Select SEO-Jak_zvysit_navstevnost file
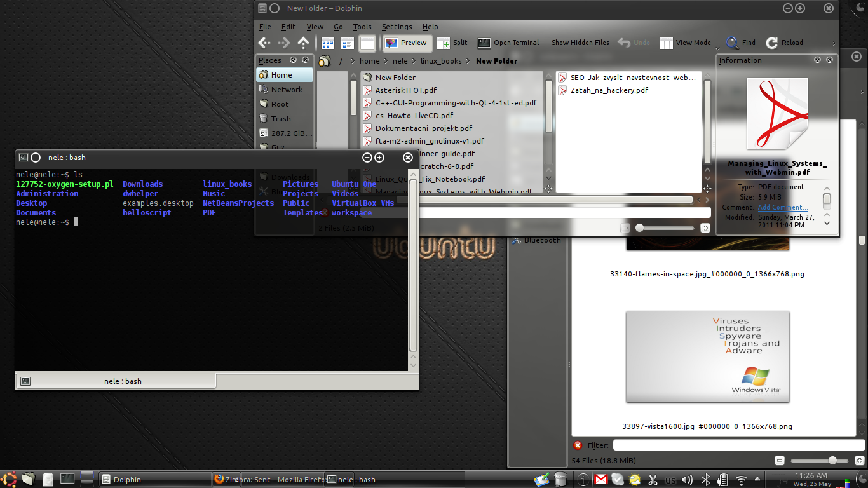868x488 pixels. pos(627,78)
